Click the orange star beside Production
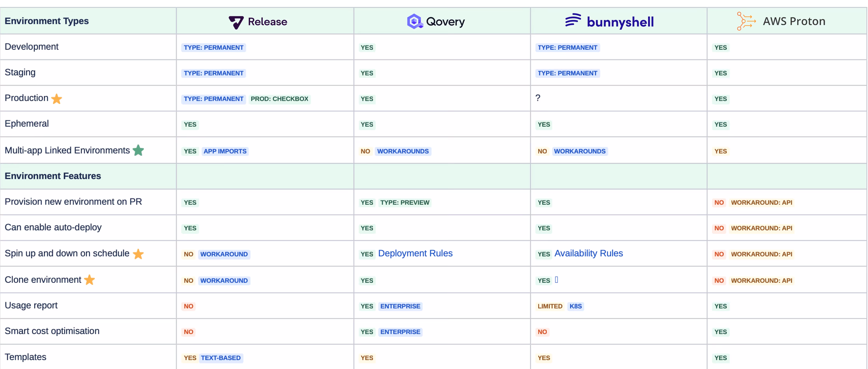The image size is (868, 369). 56,99
